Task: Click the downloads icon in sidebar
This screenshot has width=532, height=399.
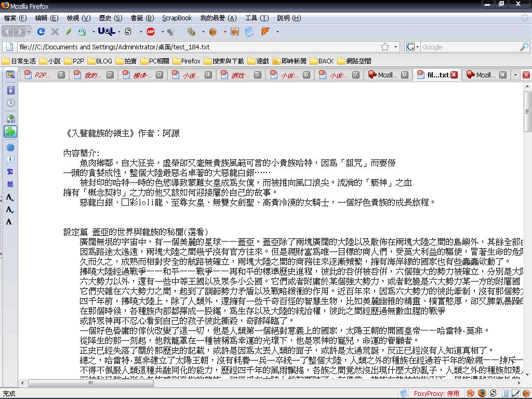Action: (x=10, y=118)
